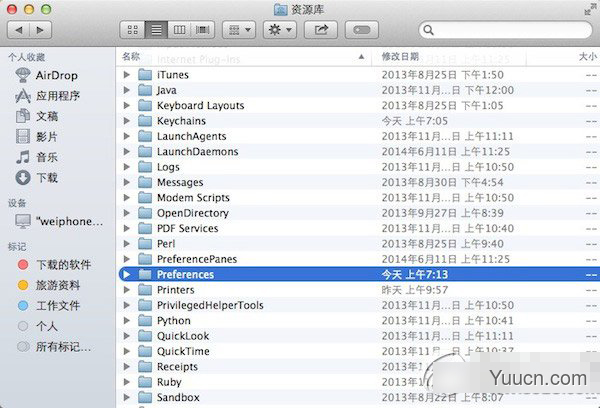600x408 pixels.
Task: Expand the Java folder
Action: coord(127,90)
